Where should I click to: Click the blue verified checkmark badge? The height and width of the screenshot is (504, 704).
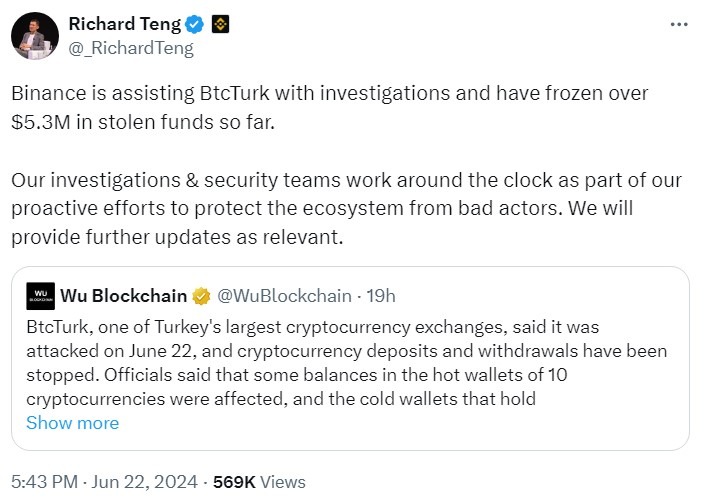pyautogui.click(x=197, y=25)
